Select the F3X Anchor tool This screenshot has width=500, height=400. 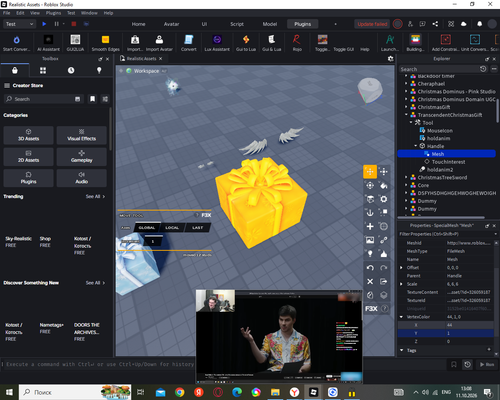point(370,213)
